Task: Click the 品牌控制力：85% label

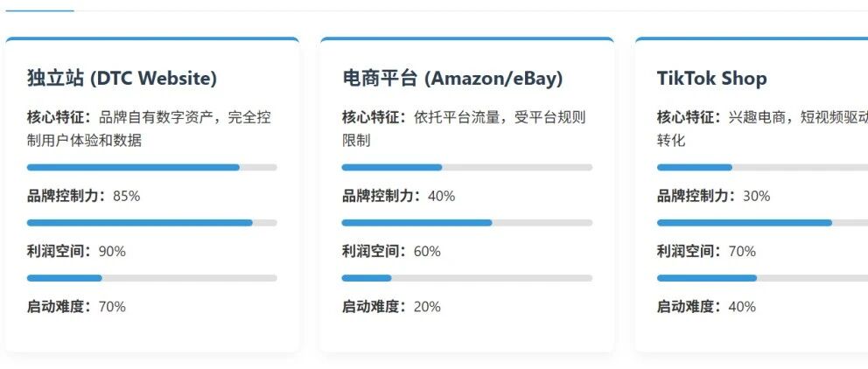Action: (x=84, y=196)
